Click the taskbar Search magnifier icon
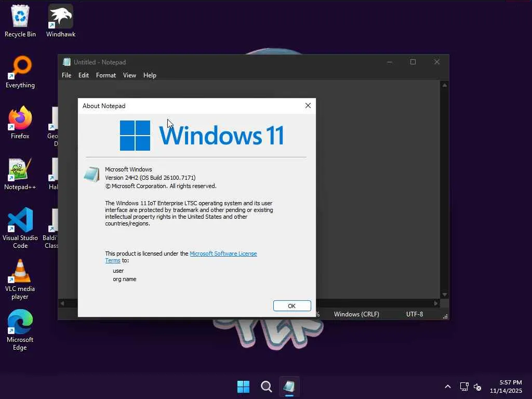 point(267,387)
